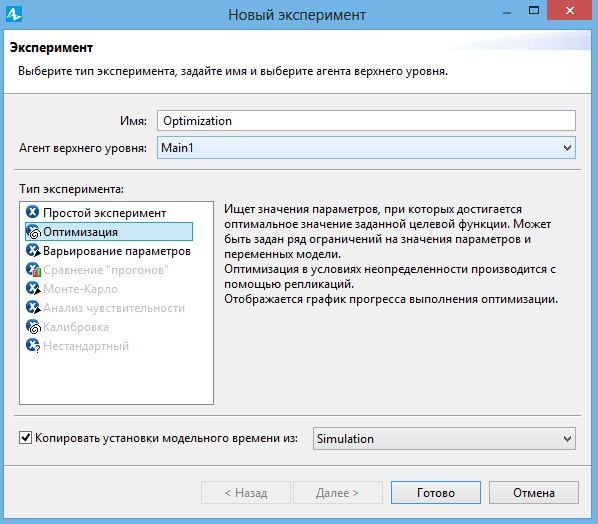Uncheck copy model time settings checkbox
Image resolution: width=598 pixels, height=524 pixels.
pos(25,437)
